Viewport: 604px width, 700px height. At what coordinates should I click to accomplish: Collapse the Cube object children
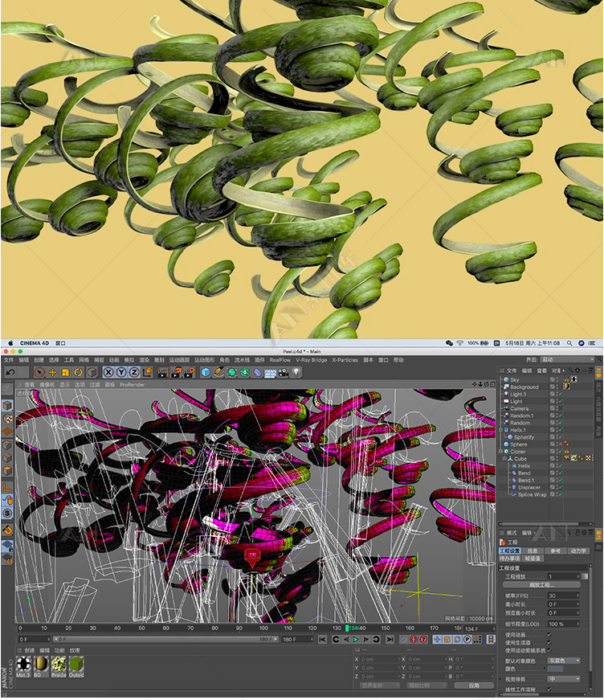tap(504, 458)
